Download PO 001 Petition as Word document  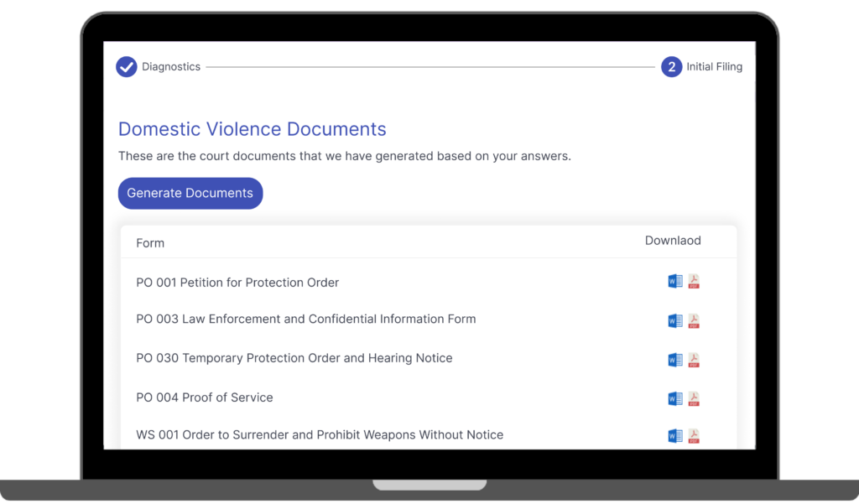point(674,281)
